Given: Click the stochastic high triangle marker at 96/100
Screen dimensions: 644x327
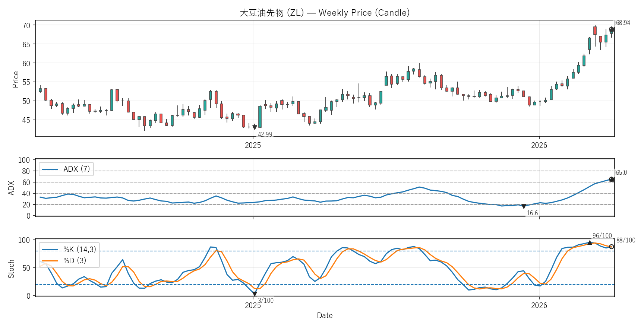Looking at the screenshot, I should click(590, 242).
